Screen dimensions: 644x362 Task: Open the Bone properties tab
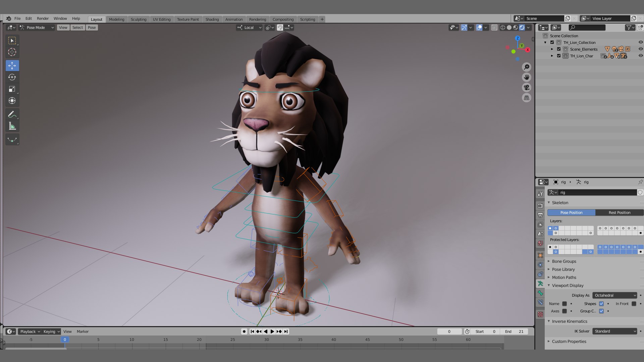tap(540, 293)
